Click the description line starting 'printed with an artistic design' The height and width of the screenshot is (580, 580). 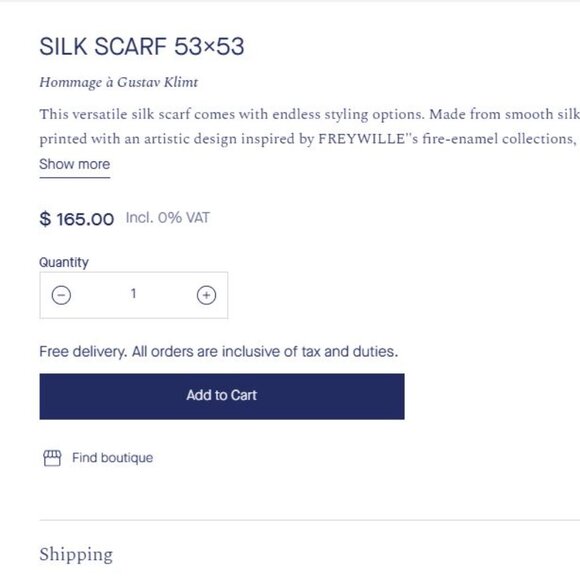310,139
